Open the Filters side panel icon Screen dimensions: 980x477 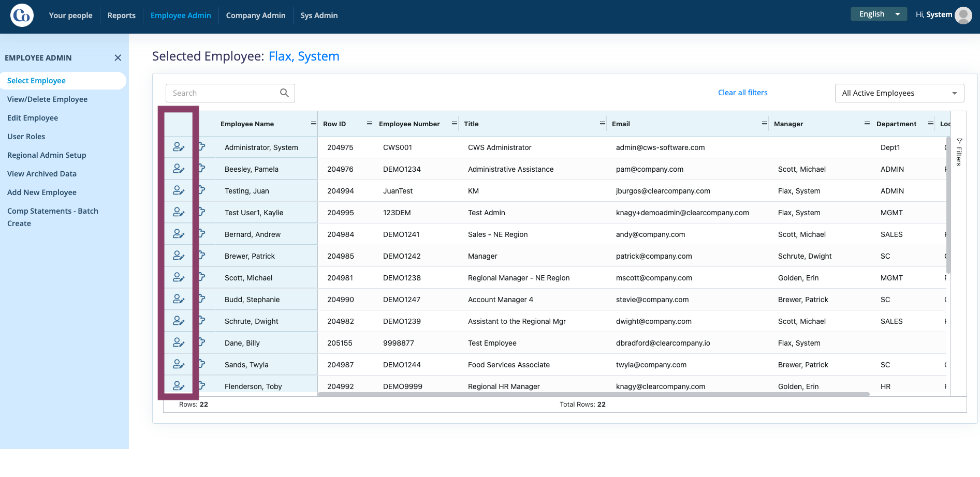(959, 152)
